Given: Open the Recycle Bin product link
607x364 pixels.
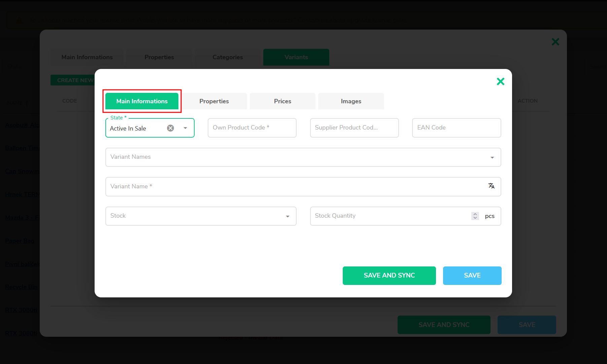Looking at the screenshot, I should pos(22,287).
